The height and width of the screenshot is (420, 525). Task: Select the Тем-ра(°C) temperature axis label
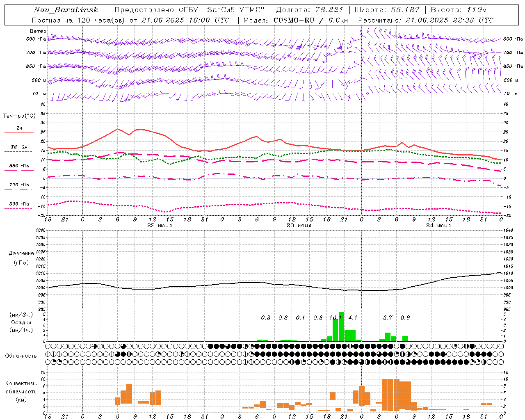click(x=19, y=116)
